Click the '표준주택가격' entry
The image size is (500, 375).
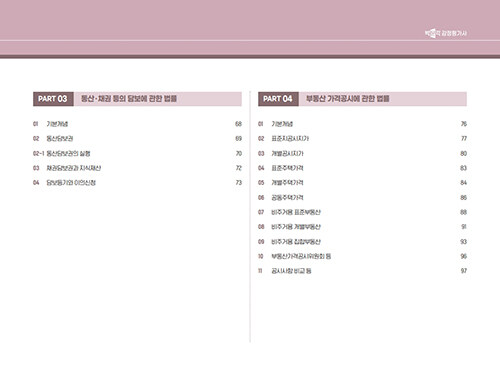click(287, 168)
